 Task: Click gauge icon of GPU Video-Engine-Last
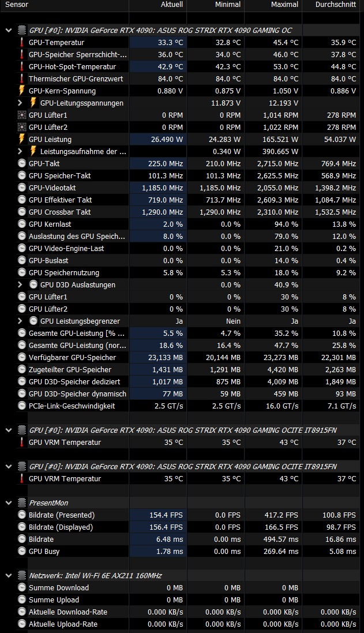pos(22,248)
